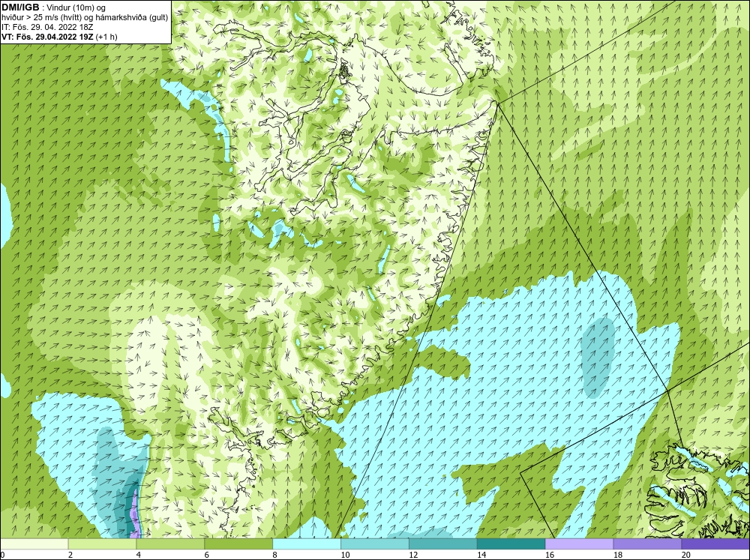Click the 8–10 m/s light cyan legend swatch

[307, 544]
